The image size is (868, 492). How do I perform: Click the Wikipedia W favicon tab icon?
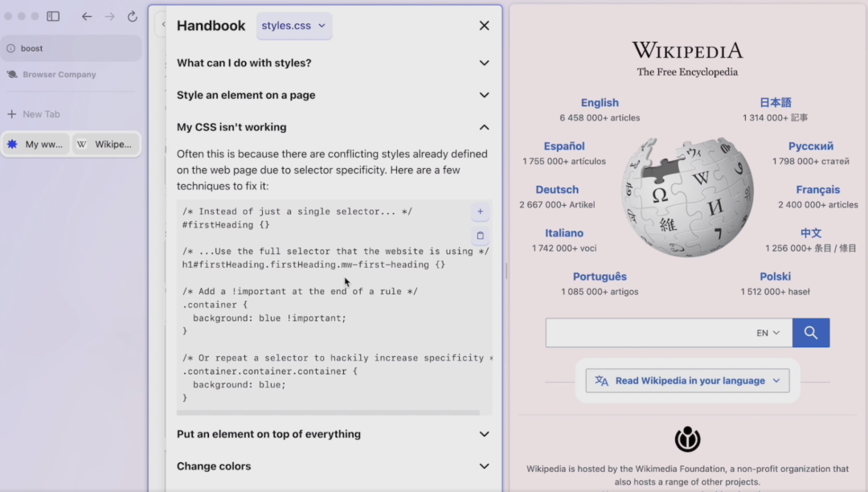[x=82, y=144]
